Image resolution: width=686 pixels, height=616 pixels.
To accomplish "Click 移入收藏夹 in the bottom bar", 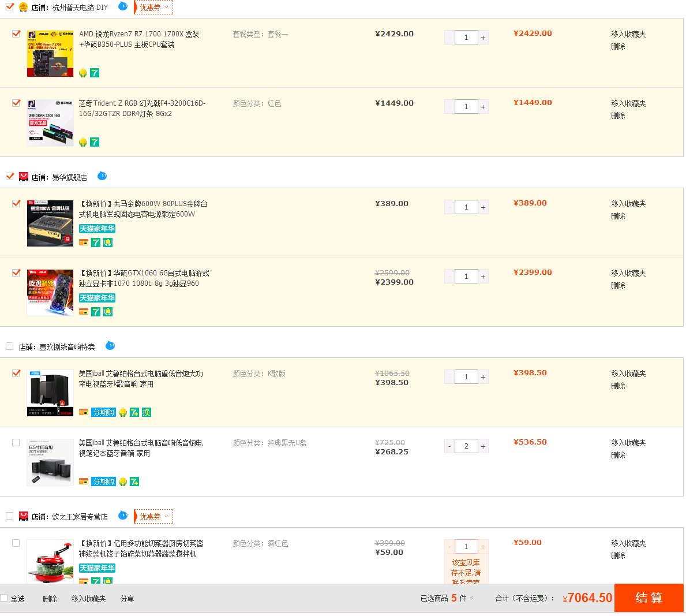I will [x=88, y=599].
